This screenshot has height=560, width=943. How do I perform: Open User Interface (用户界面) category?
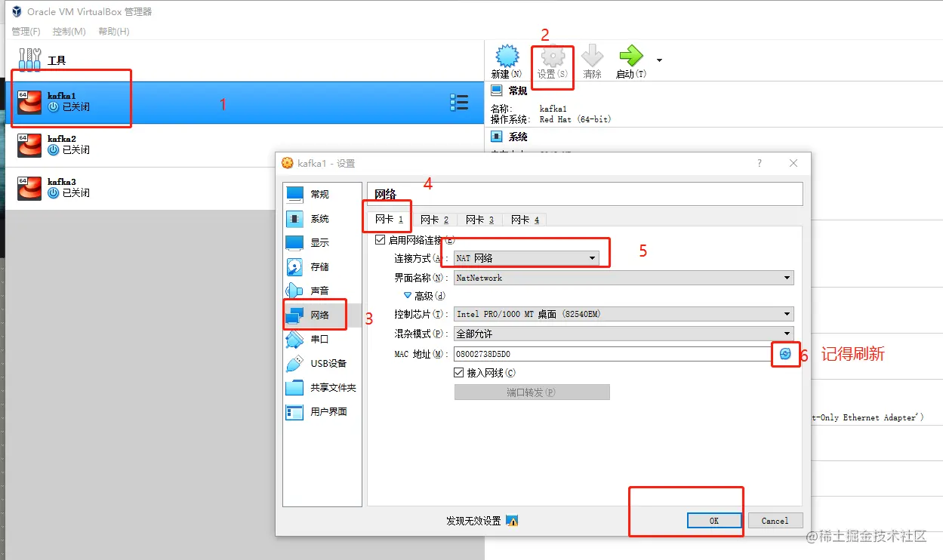pyautogui.click(x=322, y=411)
